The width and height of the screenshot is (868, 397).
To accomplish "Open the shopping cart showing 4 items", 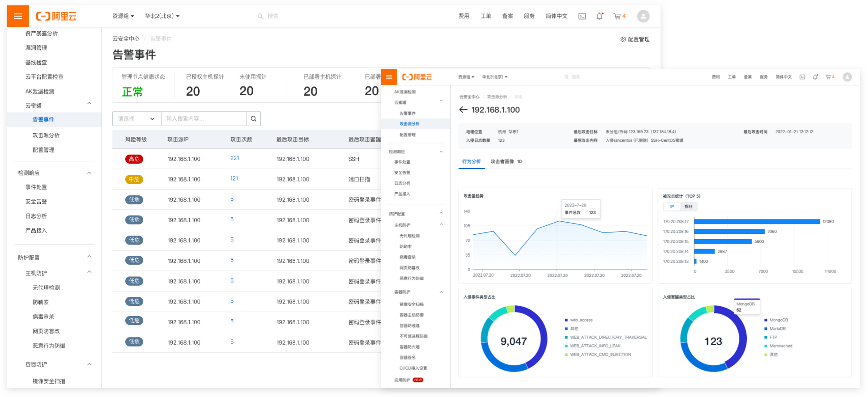I will 619,17.
